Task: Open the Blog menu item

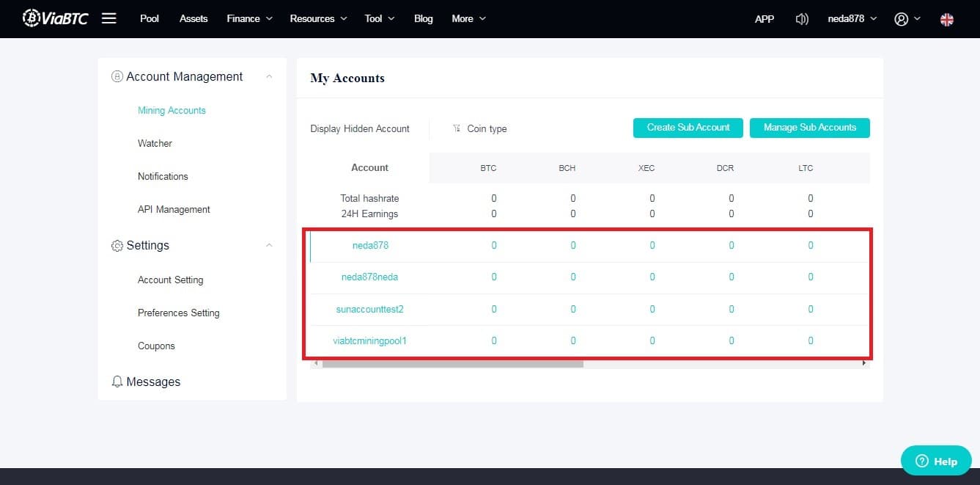Action: [424, 18]
